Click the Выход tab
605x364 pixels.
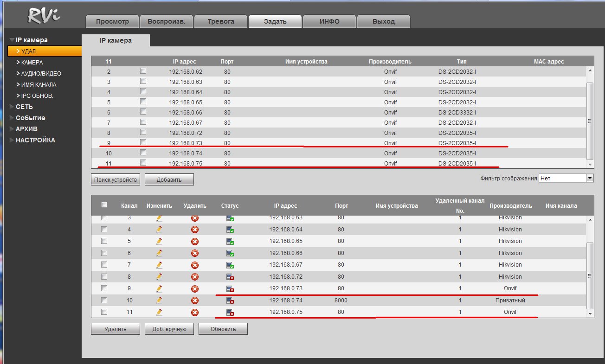[x=384, y=21]
